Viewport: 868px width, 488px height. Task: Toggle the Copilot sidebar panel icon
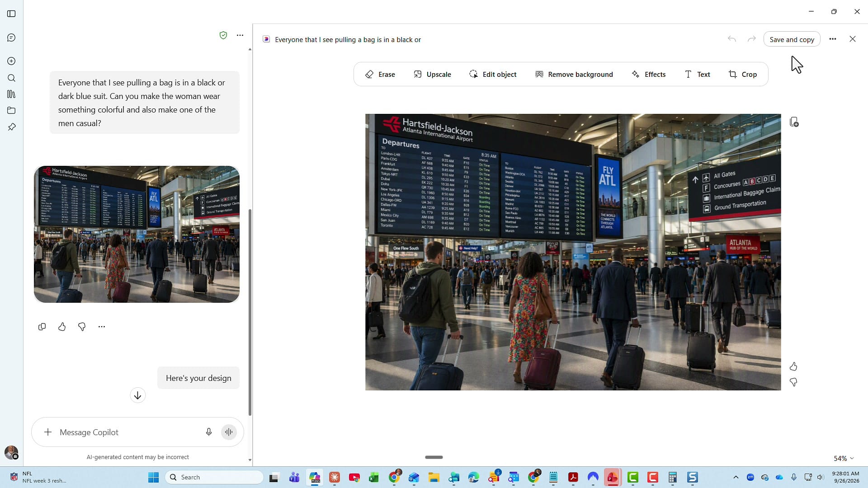pyautogui.click(x=11, y=14)
